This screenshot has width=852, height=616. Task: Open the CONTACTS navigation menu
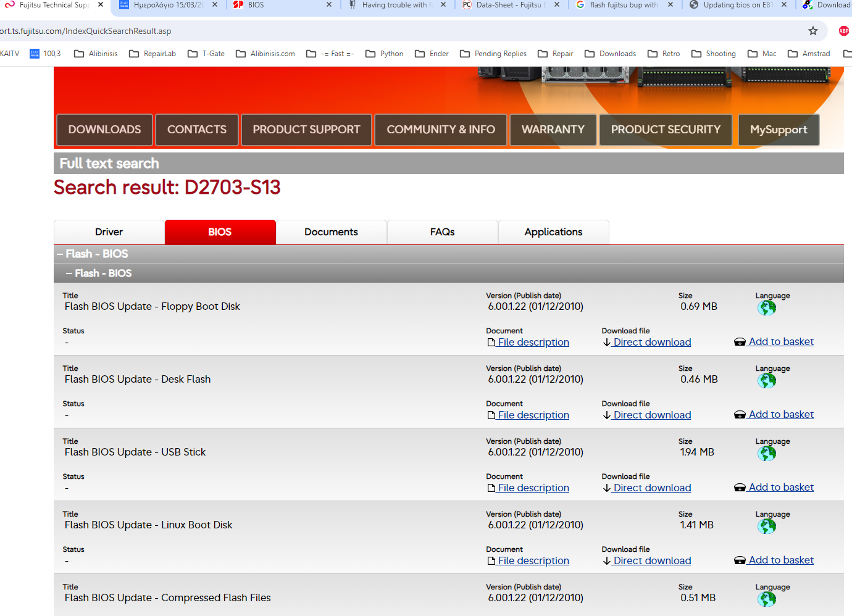click(197, 130)
